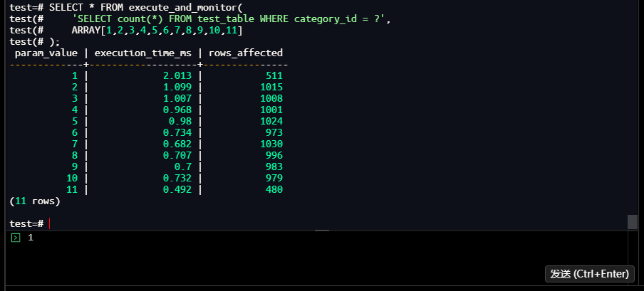Click the (11 rows) result summary
The image size is (644, 291).
[x=35, y=201]
